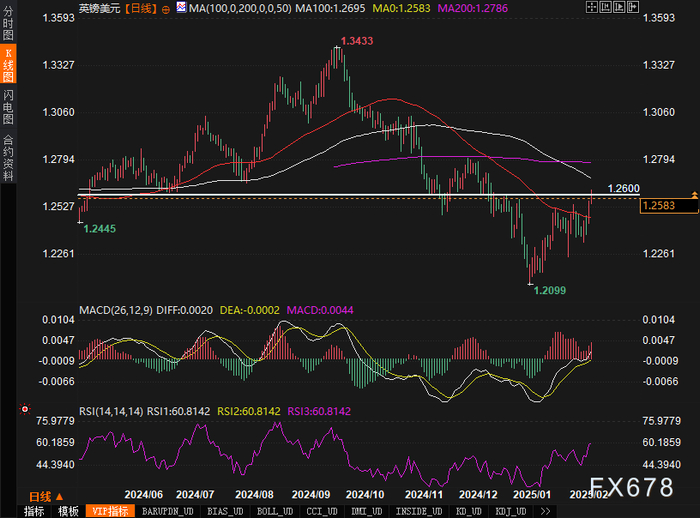Click the 1.2583 current price tag
Screen dimensions: 700x518
[x=669, y=206]
